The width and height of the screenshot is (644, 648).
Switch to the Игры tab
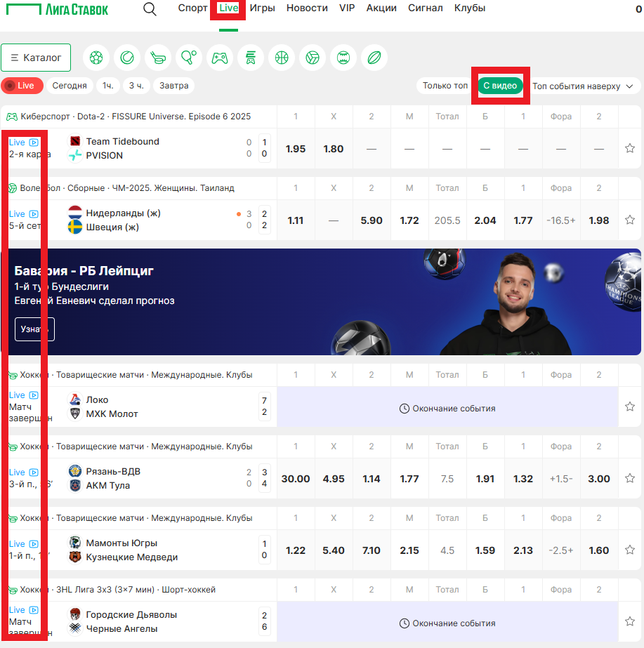coord(262,8)
